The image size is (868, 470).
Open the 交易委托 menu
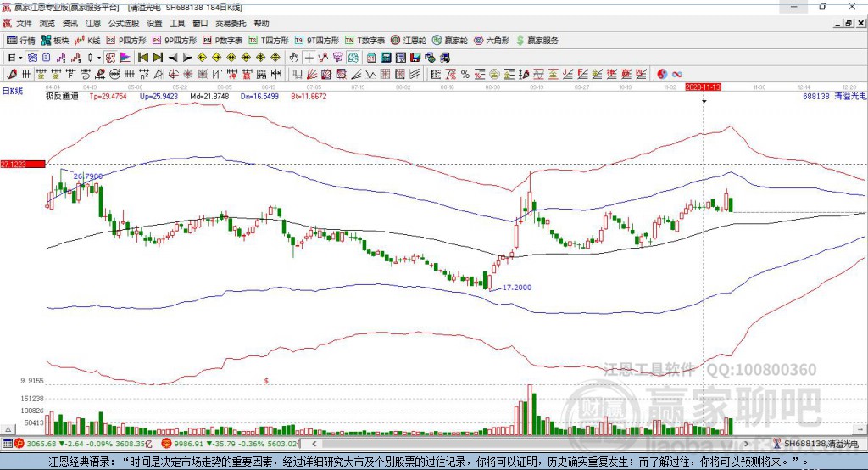pyautogui.click(x=231, y=23)
